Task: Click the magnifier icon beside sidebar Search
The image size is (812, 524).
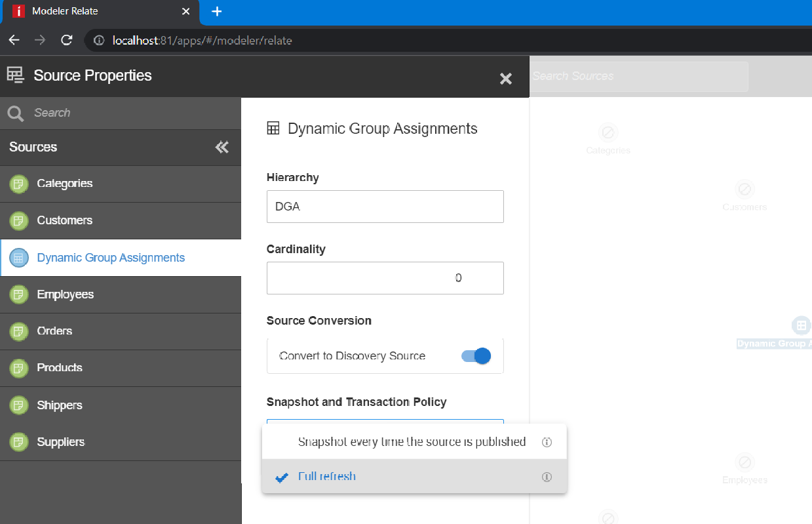Action: pos(16,113)
